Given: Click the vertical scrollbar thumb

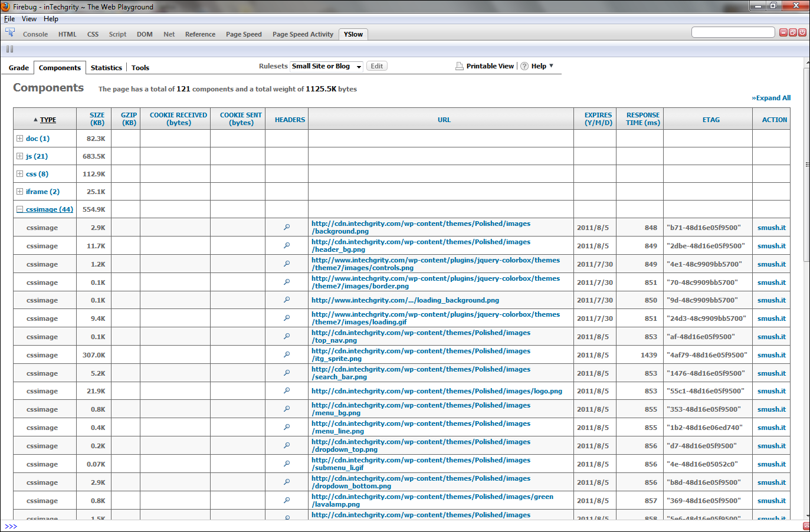Looking at the screenshot, I should (x=807, y=164).
